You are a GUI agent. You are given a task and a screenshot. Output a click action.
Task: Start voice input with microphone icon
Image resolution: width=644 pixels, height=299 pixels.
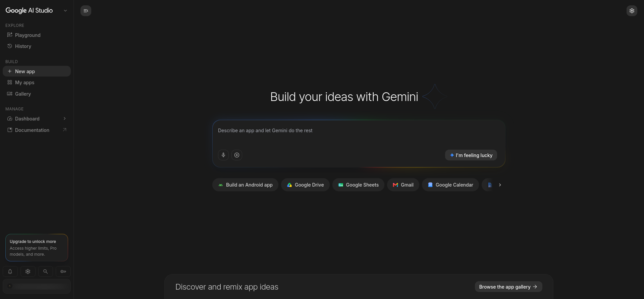point(223,155)
